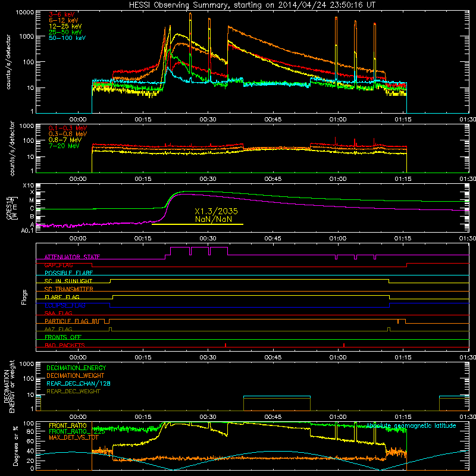Click the FLARE_FLAG label

[62, 297]
